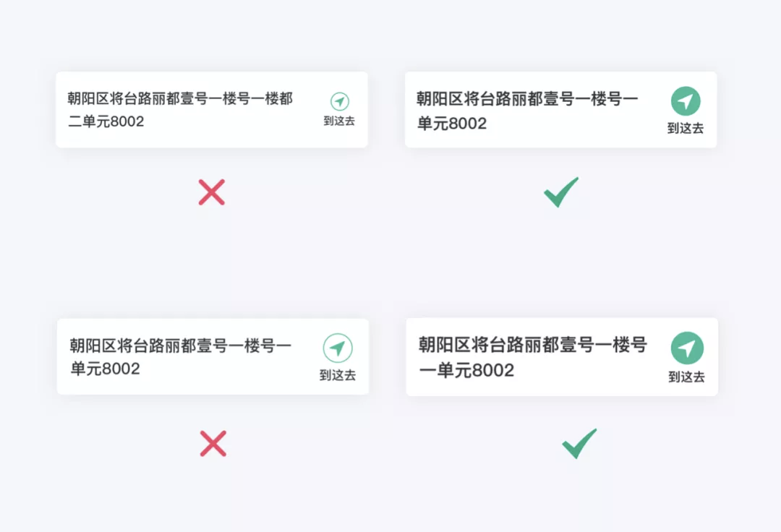Click the filled green navigation icon in bottom-right card

coord(688,348)
